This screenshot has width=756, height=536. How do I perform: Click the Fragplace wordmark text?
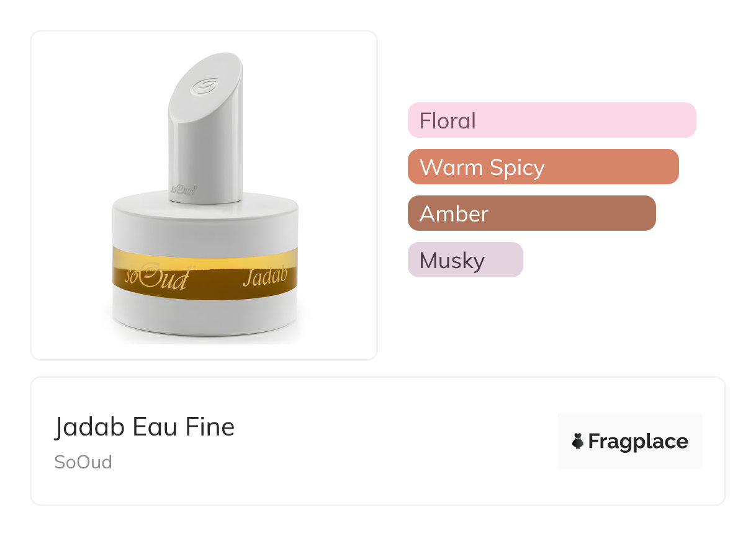[637, 441]
